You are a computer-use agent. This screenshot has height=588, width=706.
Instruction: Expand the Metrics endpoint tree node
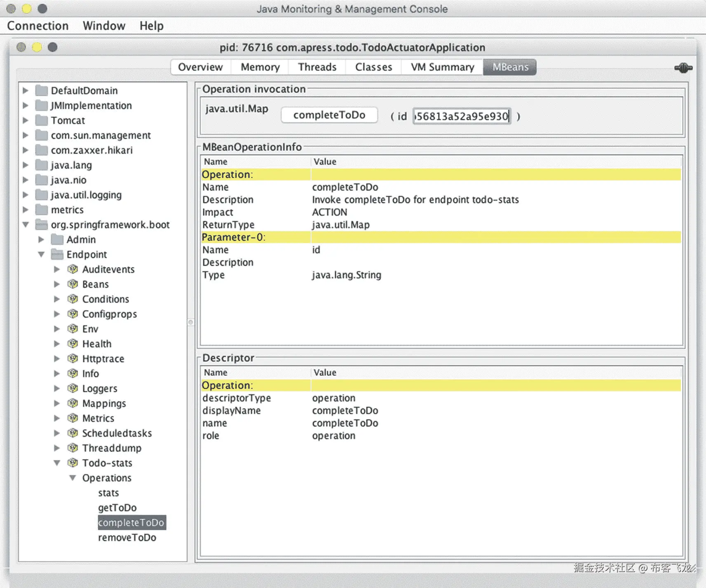click(57, 418)
